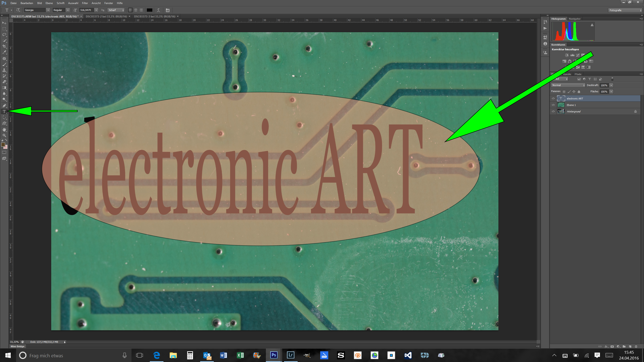Select the Horizontal Type tool
Screen dimensions: 644x362
[x=4, y=112]
